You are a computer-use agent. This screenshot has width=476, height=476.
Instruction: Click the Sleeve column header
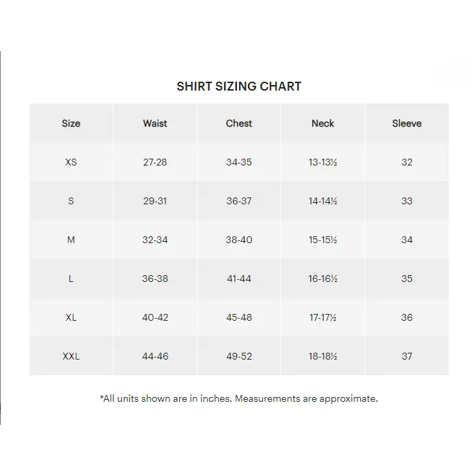coord(407,123)
